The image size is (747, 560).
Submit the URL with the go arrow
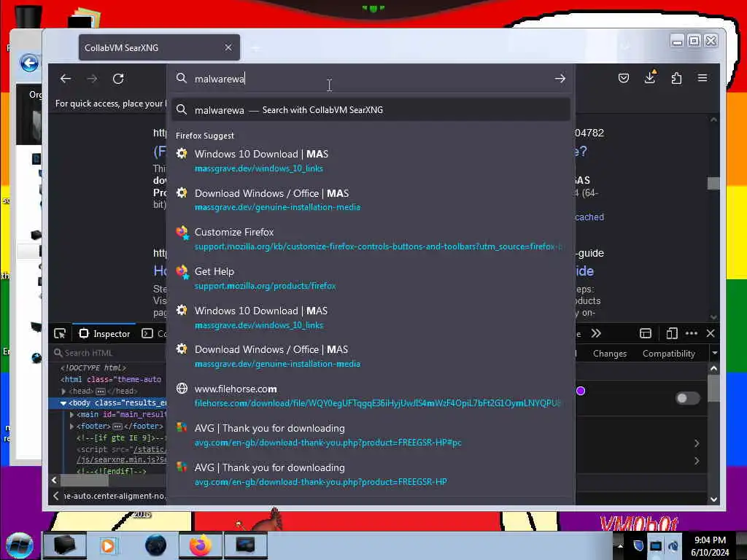560,79
